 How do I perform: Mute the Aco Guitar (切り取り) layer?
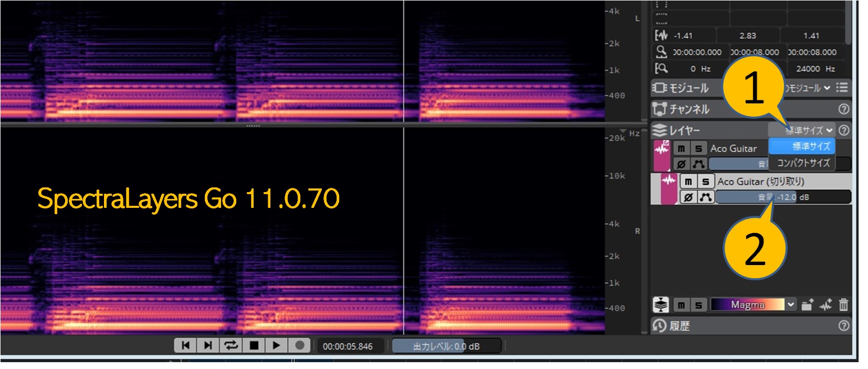(x=688, y=182)
